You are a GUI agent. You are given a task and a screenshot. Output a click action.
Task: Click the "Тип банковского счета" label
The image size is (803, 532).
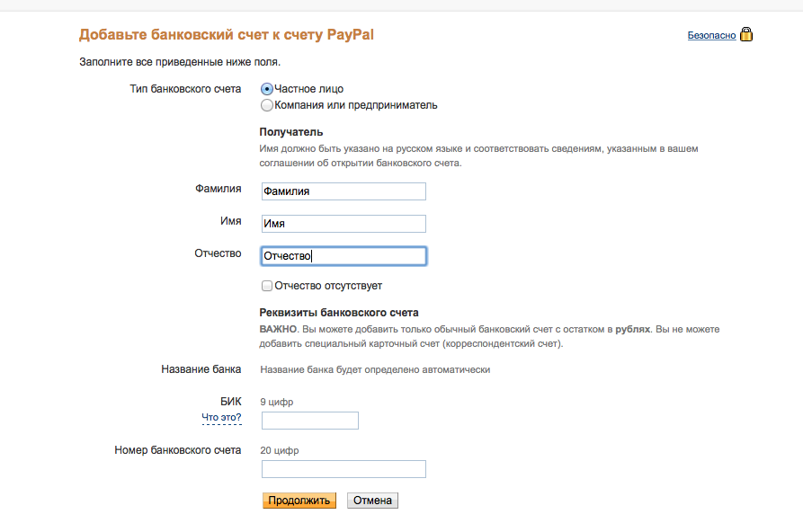pos(186,89)
